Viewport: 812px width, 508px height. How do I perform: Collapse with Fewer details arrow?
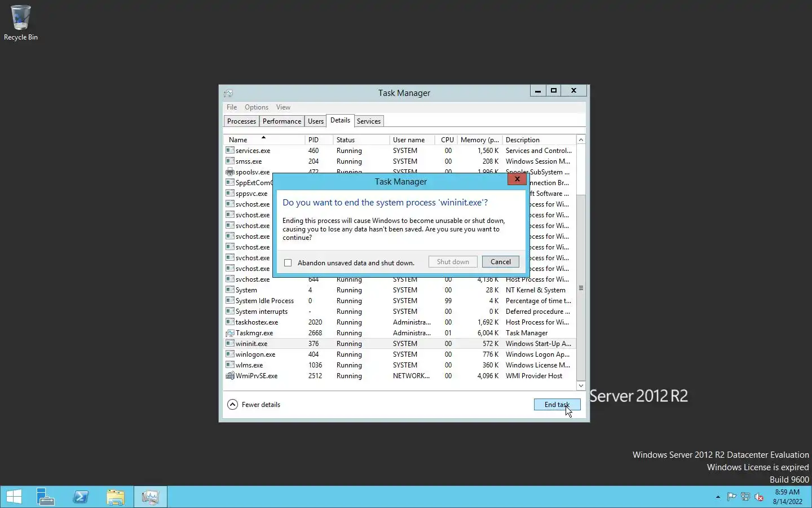click(x=232, y=405)
